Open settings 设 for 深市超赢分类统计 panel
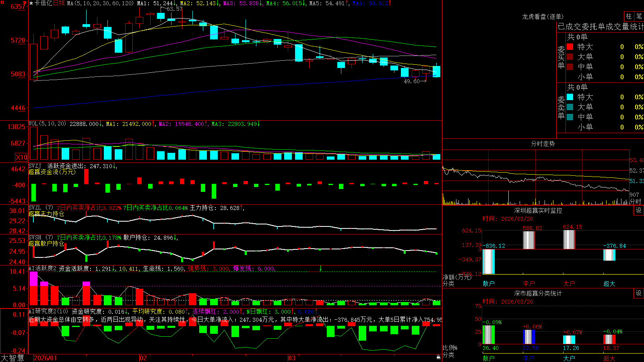 click(x=639, y=293)
